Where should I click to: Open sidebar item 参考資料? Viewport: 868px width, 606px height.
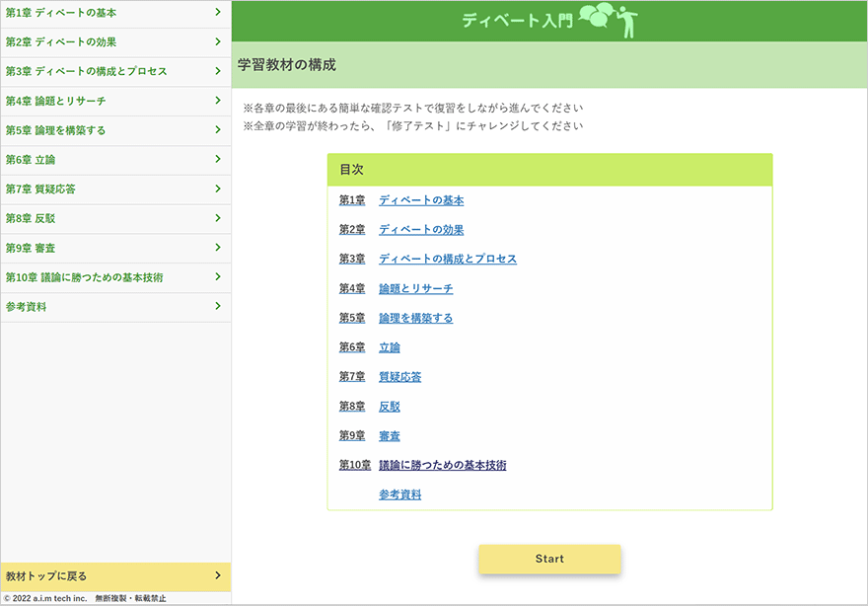tap(115, 307)
